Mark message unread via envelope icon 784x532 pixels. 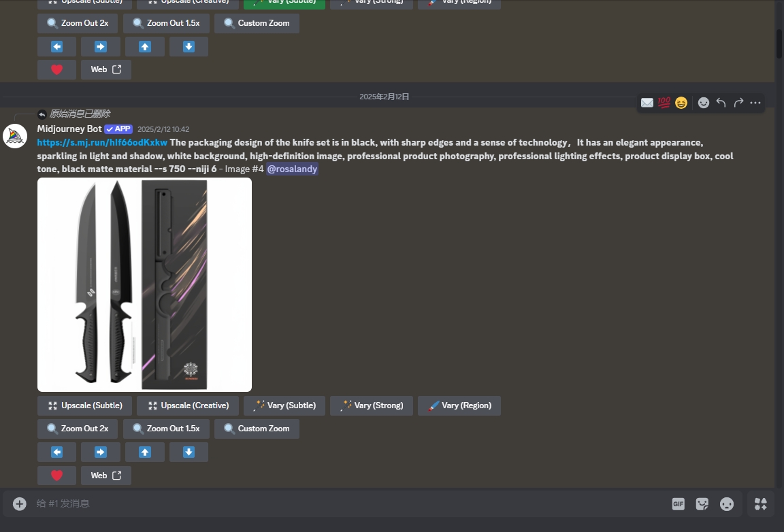point(647,102)
